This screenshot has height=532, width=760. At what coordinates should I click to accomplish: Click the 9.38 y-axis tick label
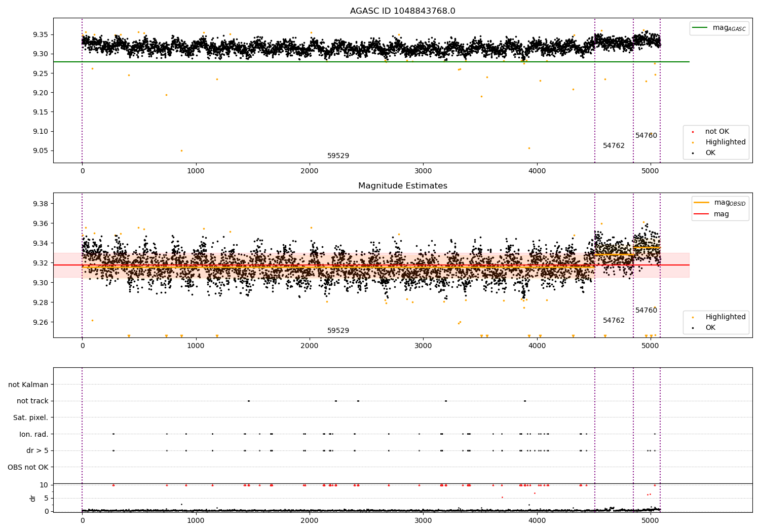[41, 204]
